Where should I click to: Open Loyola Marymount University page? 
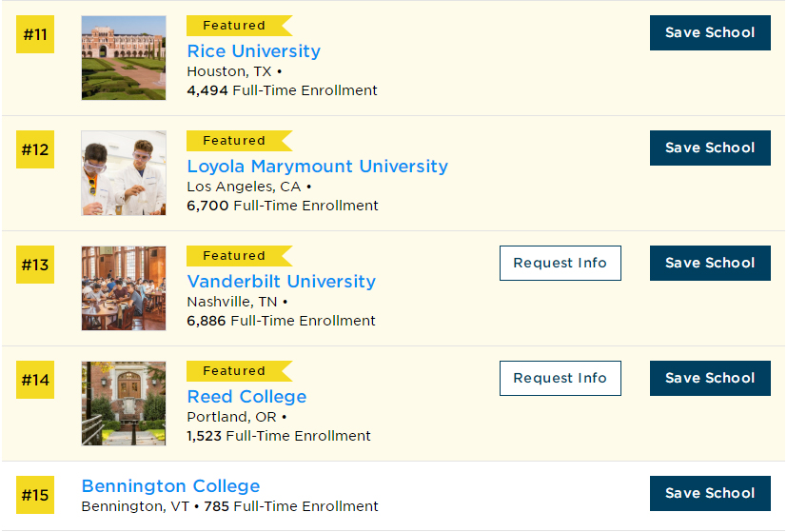coord(317,167)
